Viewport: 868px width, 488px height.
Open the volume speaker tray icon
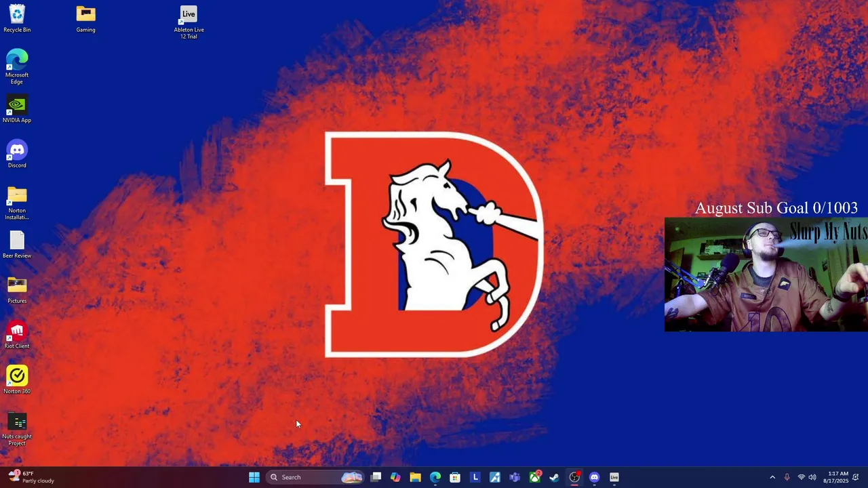(812, 477)
